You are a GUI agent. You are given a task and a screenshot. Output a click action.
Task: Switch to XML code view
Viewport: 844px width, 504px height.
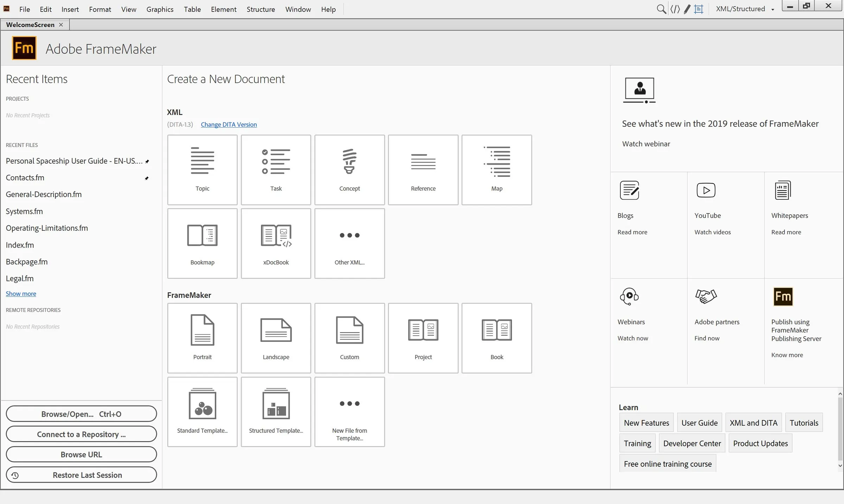point(675,9)
